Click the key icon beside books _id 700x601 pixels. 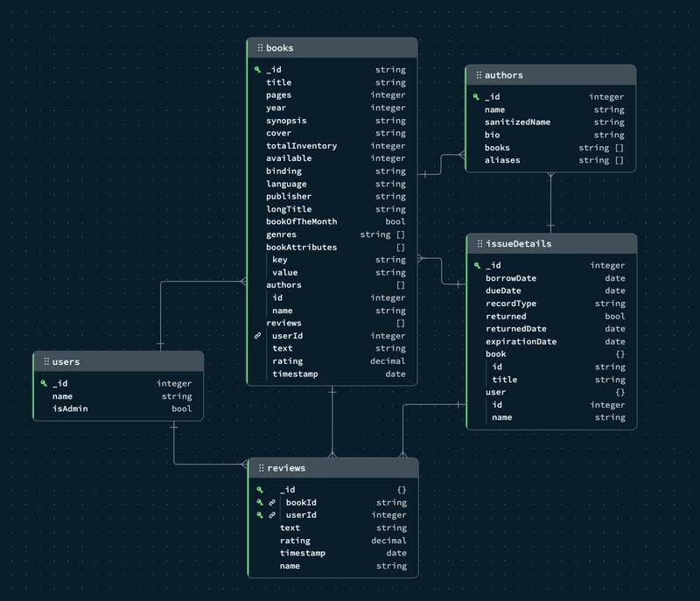click(x=257, y=70)
